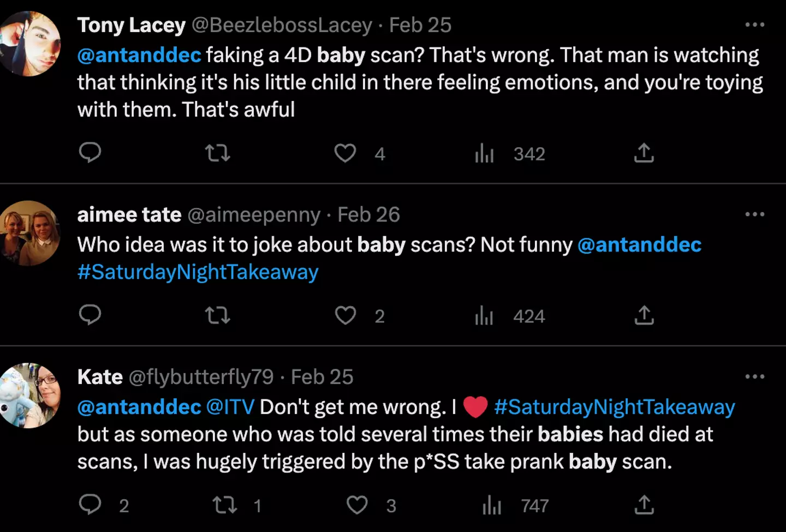Share Tony Lacey's tweet

click(x=644, y=153)
